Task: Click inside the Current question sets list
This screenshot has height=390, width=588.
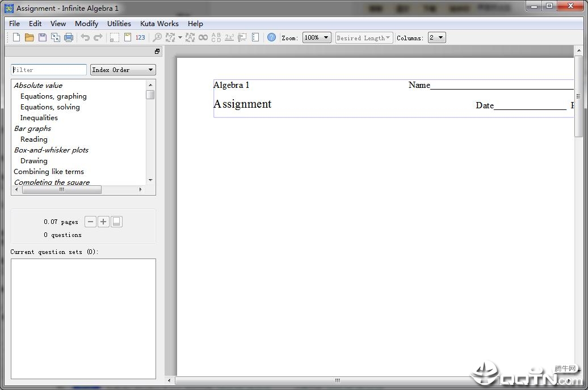Action: (x=83, y=319)
